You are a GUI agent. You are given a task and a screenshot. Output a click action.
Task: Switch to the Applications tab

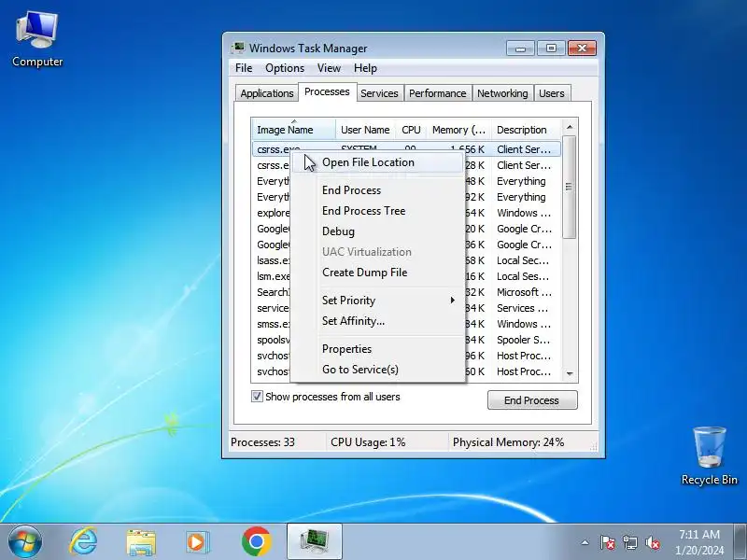(x=267, y=93)
